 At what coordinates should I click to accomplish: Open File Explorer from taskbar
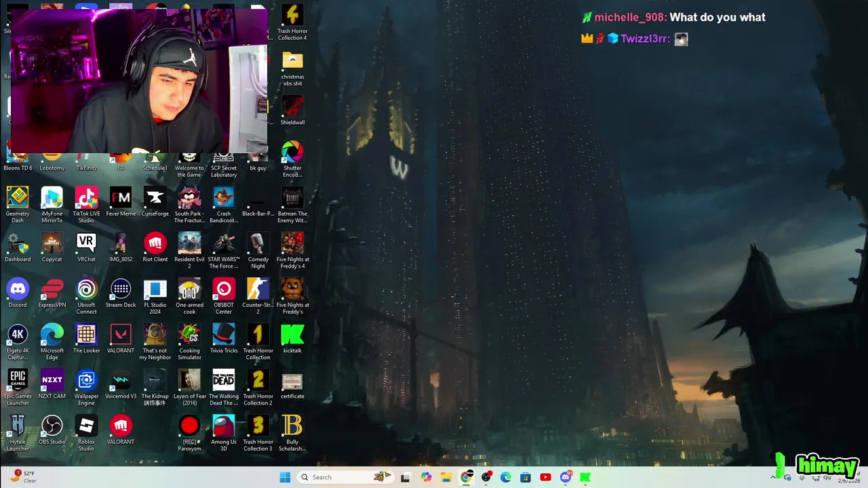[446, 477]
